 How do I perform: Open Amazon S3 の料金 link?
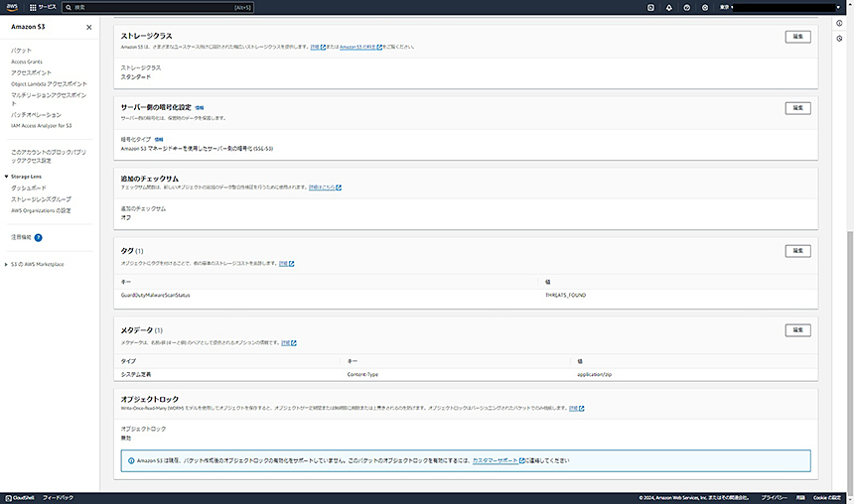tap(360, 48)
